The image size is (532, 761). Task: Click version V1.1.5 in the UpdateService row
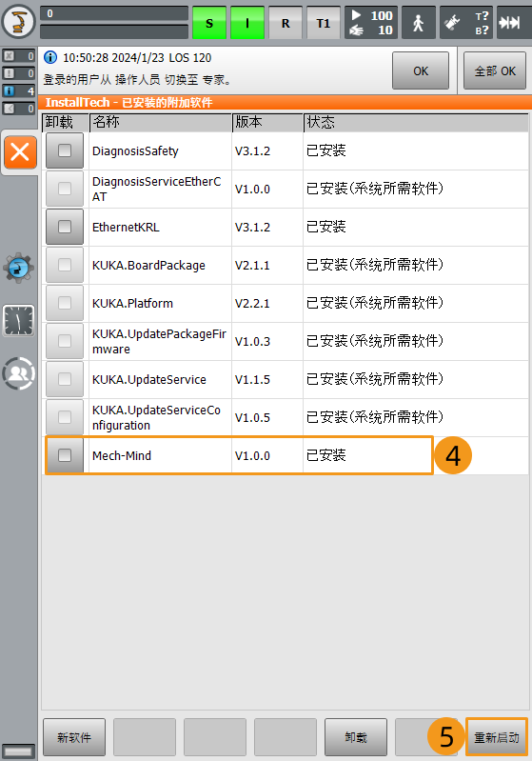[252, 380]
